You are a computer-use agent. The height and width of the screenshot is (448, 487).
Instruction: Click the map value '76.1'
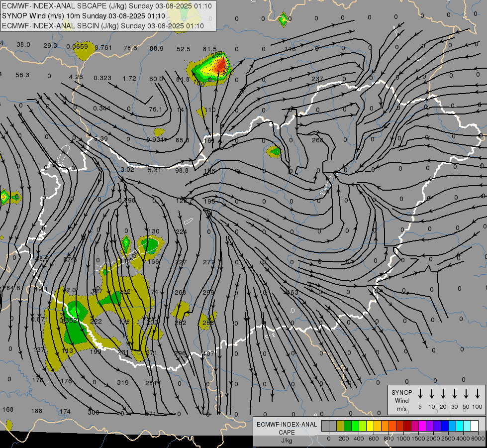point(155,110)
